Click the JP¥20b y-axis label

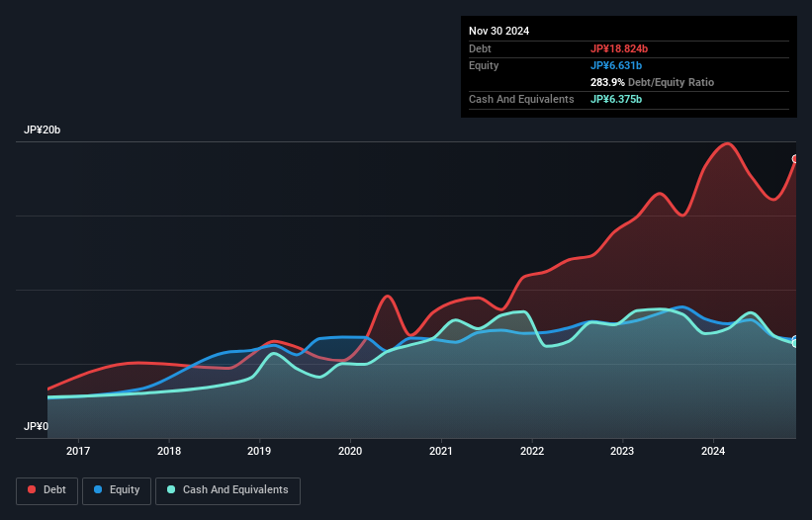[42, 130]
